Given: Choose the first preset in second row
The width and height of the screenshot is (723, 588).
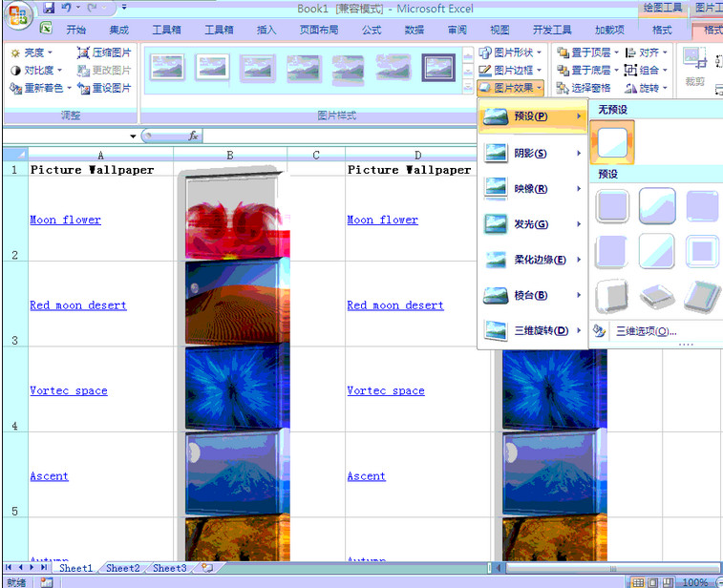Looking at the screenshot, I should 611,252.
